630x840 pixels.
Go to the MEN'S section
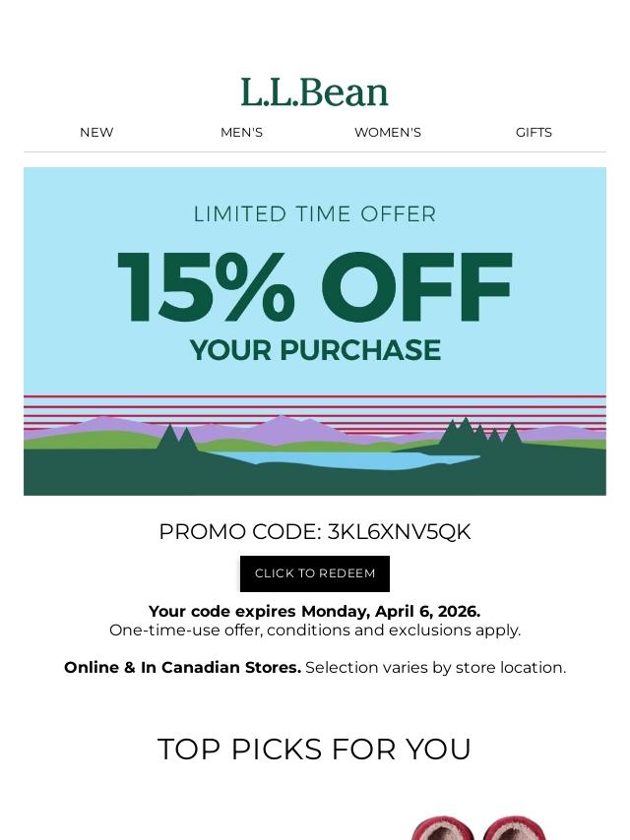tap(241, 132)
